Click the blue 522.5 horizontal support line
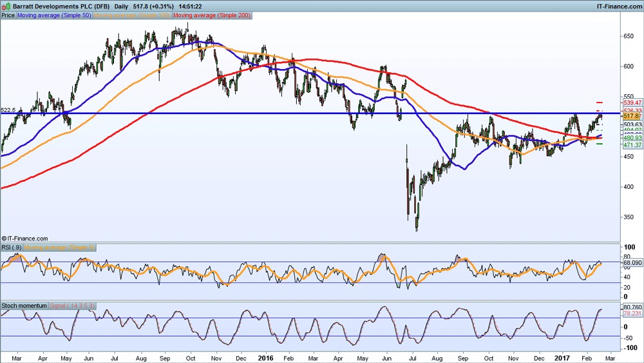This screenshot has height=363, width=644. [x=310, y=113]
